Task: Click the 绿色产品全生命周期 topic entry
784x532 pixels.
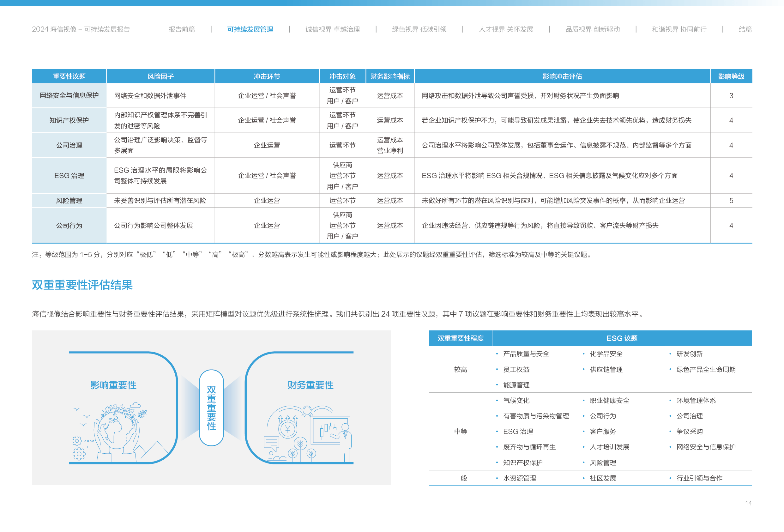Action: [705, 369]
